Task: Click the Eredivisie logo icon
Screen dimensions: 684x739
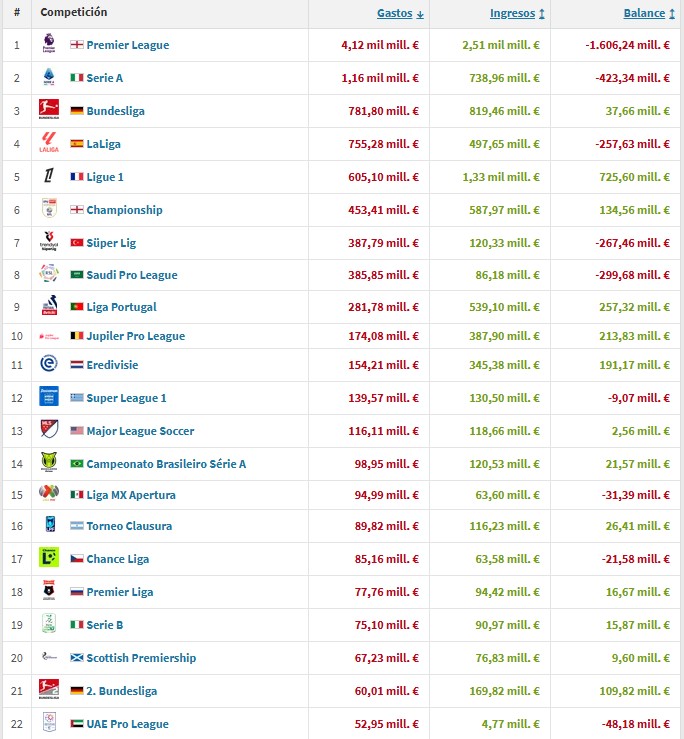Action: point(49,363)
